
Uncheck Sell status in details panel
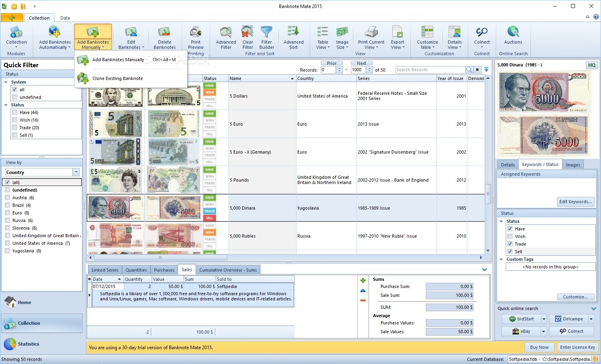[510, 252]
